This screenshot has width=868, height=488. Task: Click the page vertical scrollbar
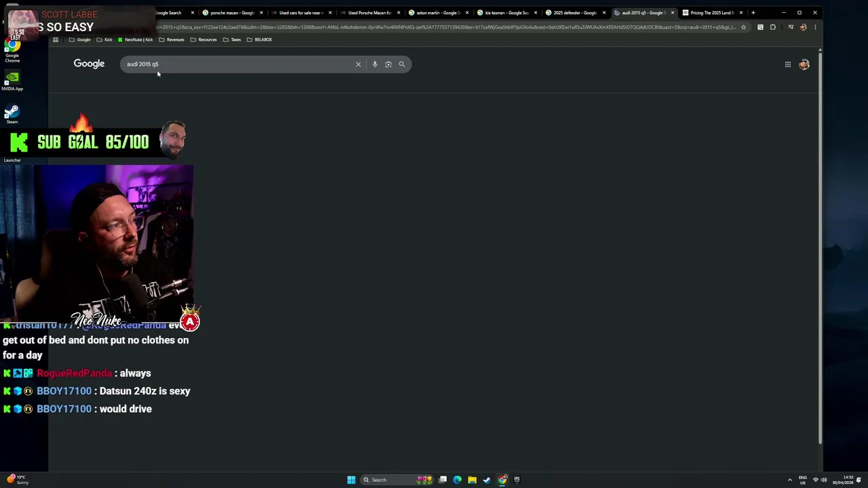pyautogui.click(x=819, y=247)
